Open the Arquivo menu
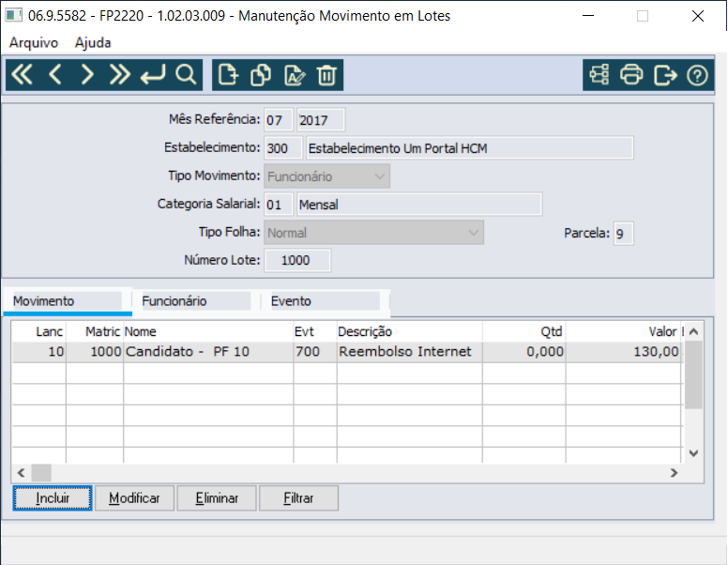 tap(34, 43)
